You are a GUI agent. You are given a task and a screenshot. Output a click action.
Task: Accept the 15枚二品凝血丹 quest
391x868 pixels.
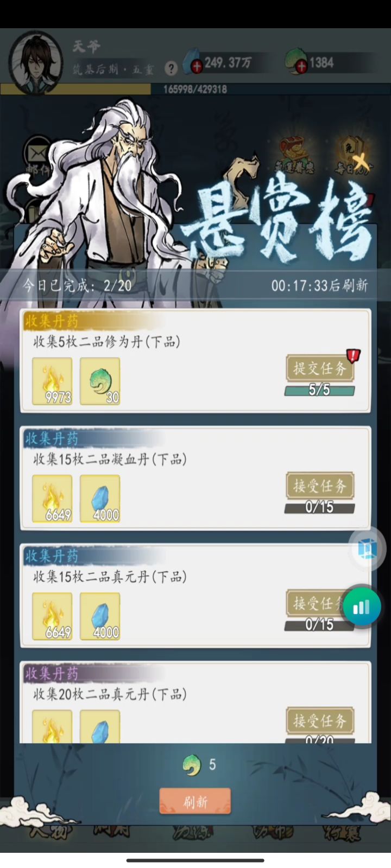(319, 486)
